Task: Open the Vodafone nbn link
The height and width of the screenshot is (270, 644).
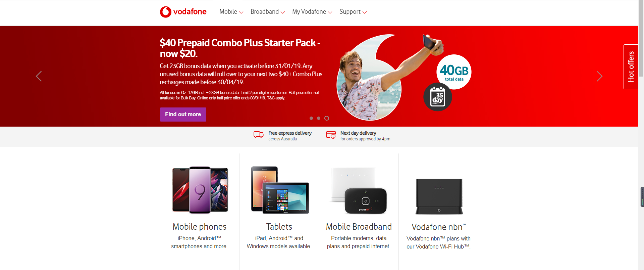Action: point(439,227)
